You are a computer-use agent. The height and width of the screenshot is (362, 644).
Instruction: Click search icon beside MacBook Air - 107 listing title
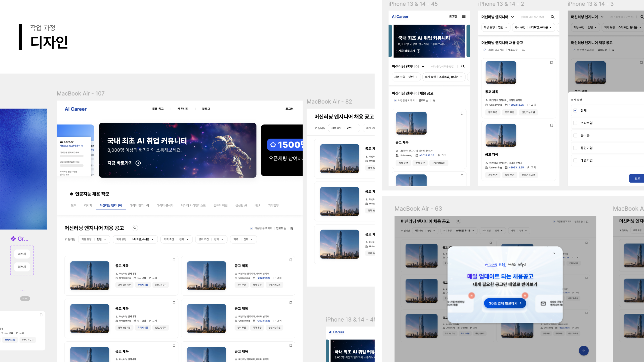135,228
